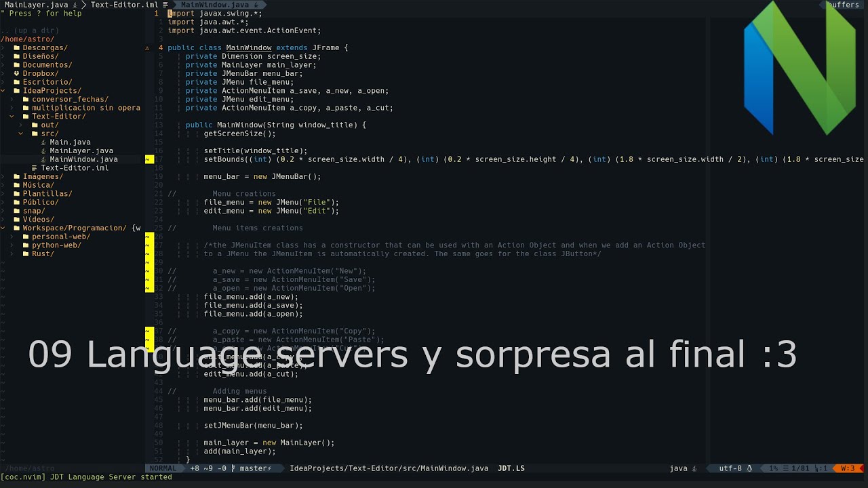Click the Java icon in the status bar
The image size is (868, 488).
694,468
